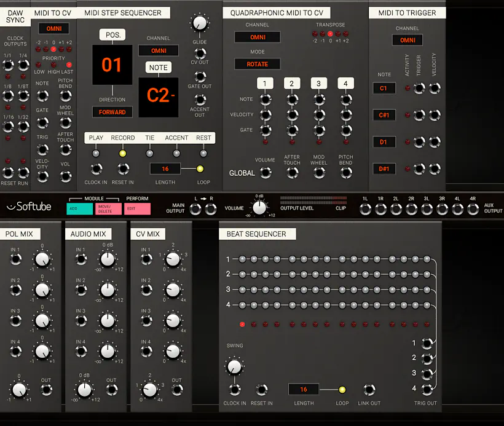Toggle the PLAY button on Step Sequencer

click(x=96, y=153)
